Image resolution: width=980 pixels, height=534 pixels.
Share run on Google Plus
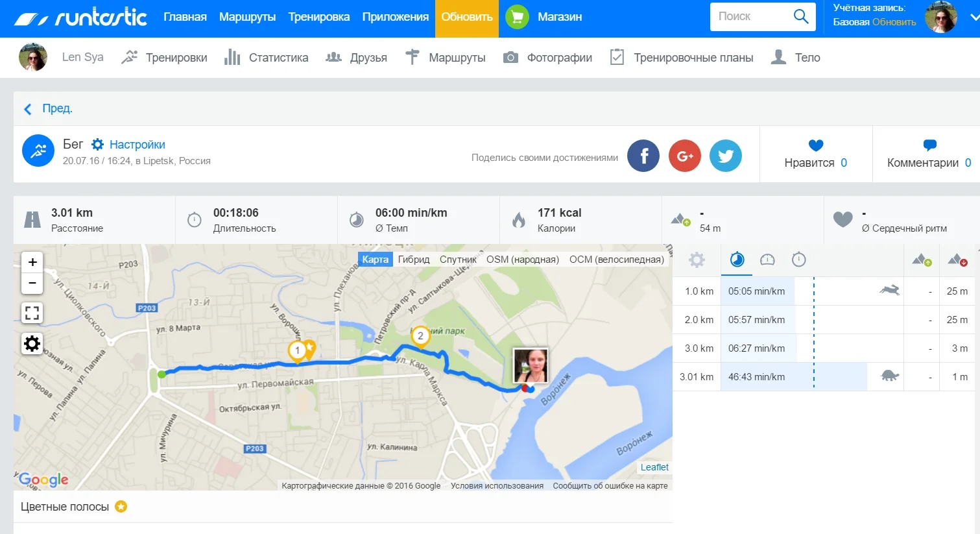[x=685, y=156]
